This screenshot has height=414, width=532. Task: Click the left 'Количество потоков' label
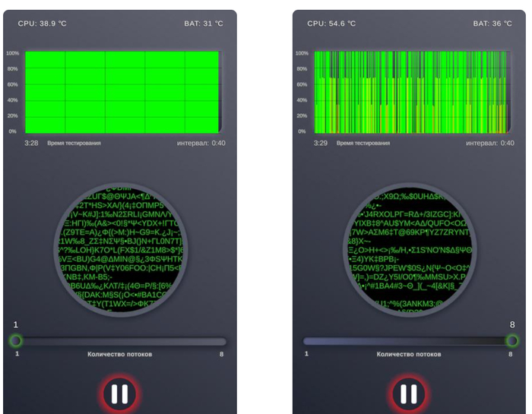tap(119, 354)
